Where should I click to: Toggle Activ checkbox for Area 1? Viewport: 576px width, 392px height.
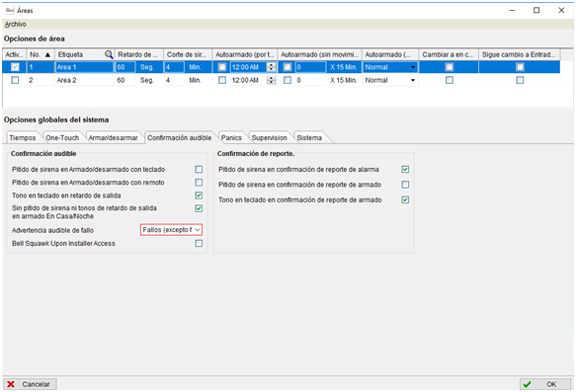coord(15,67)
